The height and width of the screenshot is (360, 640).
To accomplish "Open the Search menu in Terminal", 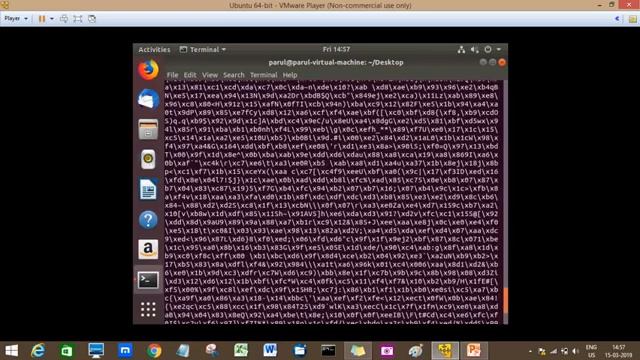I will click(234, 75).
